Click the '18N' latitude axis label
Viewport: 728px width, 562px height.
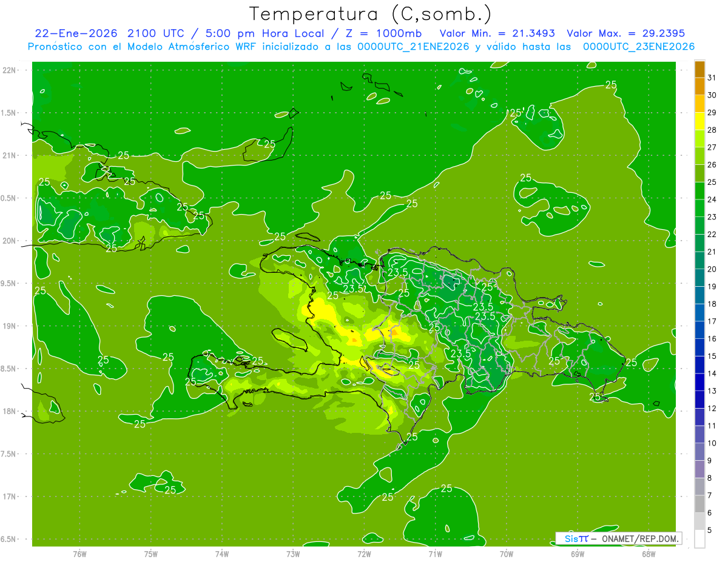pos(10,412)
